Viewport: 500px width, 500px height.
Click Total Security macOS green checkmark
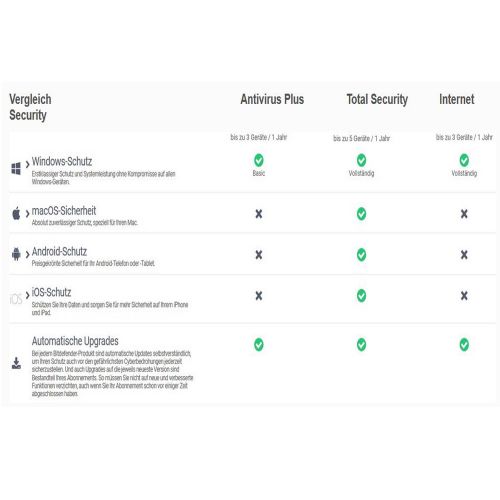tap(361, 214)
